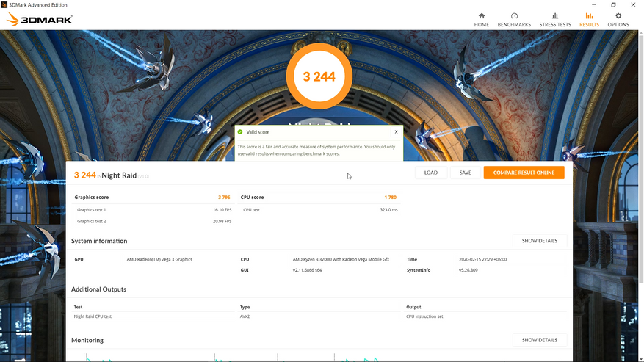Click Graphics test 2 row

[x=153, y=221]
